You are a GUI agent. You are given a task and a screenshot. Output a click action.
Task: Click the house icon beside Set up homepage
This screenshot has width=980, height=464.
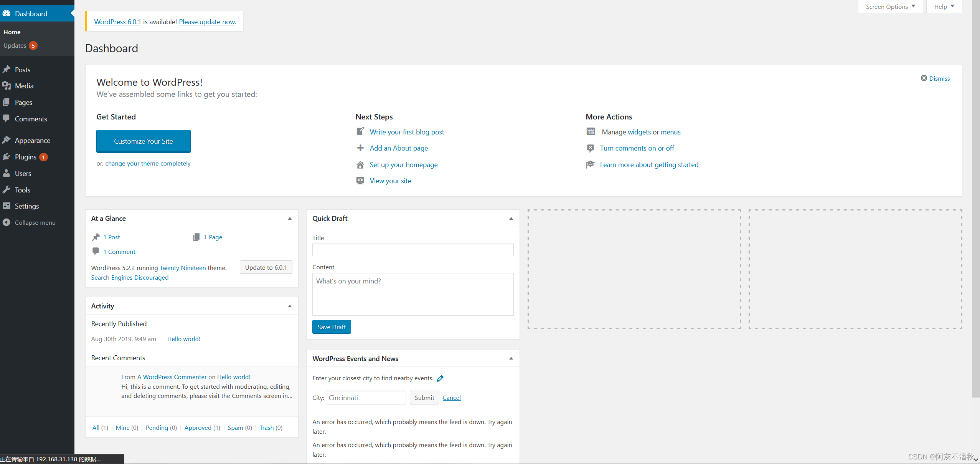[x=360, y=164]
